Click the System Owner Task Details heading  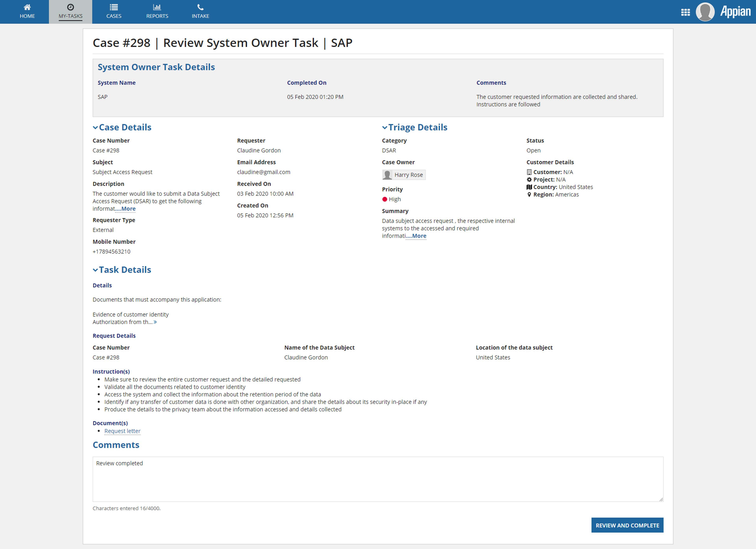coord(156,67)
